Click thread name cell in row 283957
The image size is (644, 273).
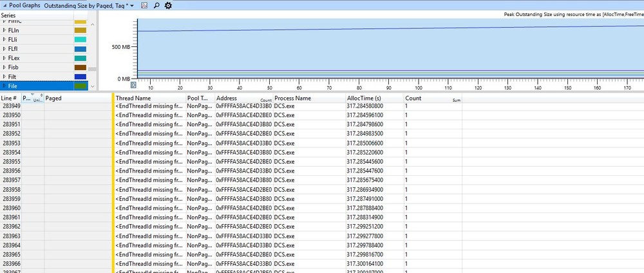(149, 180)
